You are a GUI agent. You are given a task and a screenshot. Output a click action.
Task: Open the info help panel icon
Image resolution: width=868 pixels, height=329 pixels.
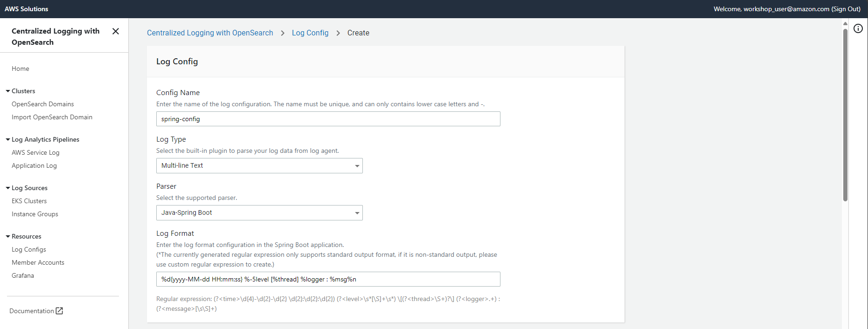(858, 29)
